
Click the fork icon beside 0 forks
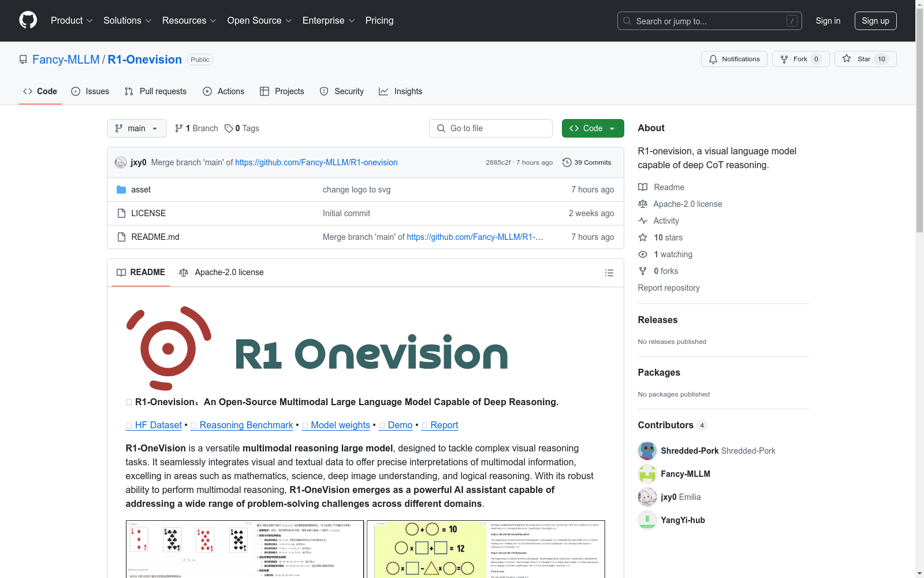point(643,271)
